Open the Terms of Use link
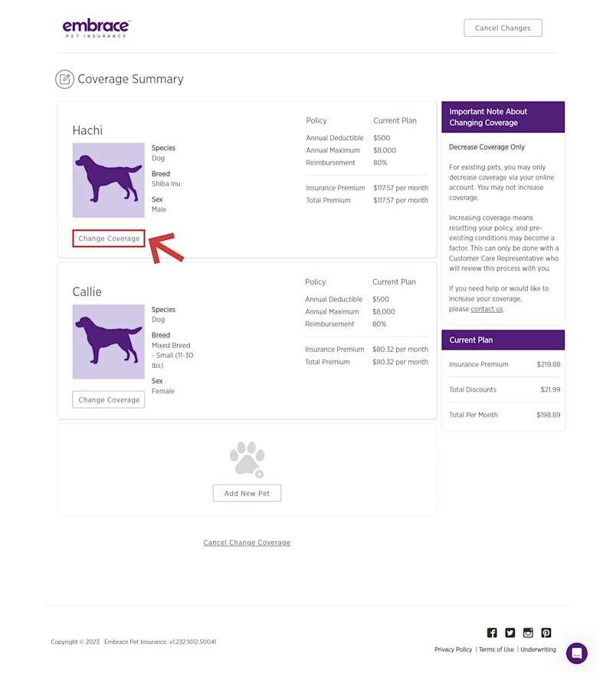 tap(496, 649)
